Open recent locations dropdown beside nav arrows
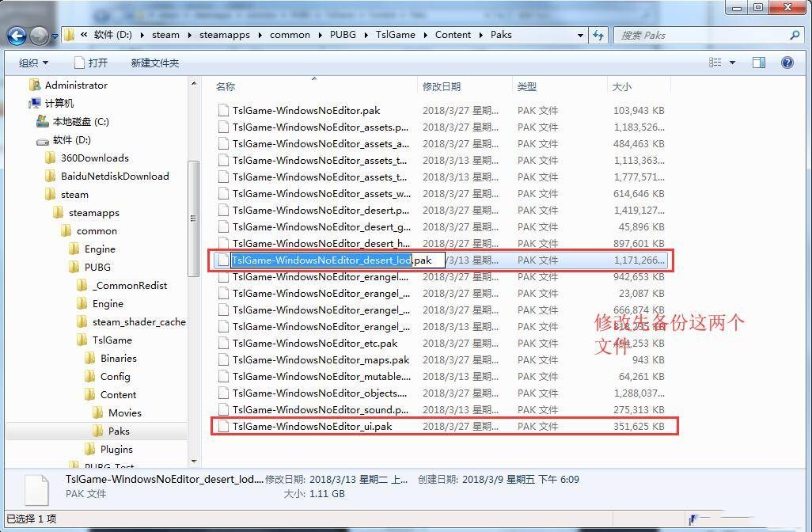Viewport: 812px width, 532px height. [x=55, y=36]
